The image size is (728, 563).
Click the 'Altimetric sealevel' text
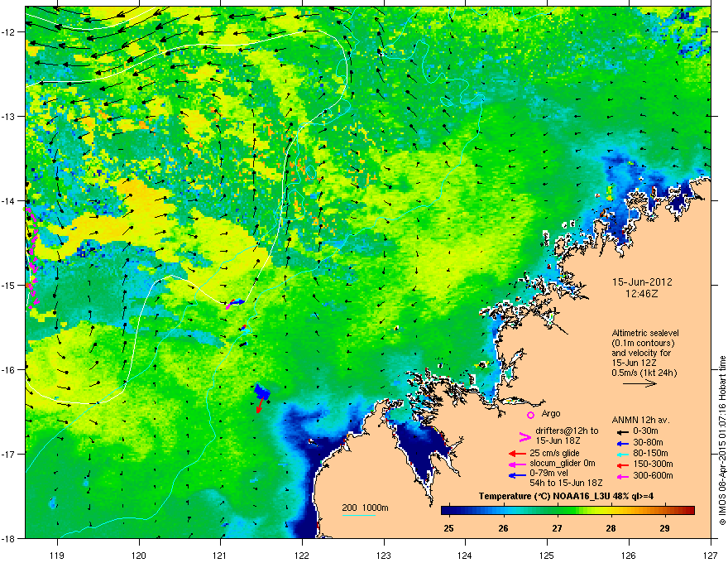coord(645,333)
